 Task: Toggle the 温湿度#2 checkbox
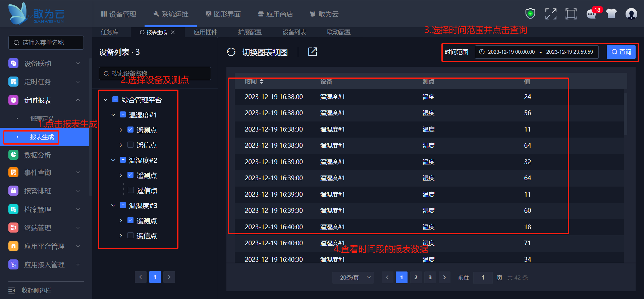click(123, 160)
